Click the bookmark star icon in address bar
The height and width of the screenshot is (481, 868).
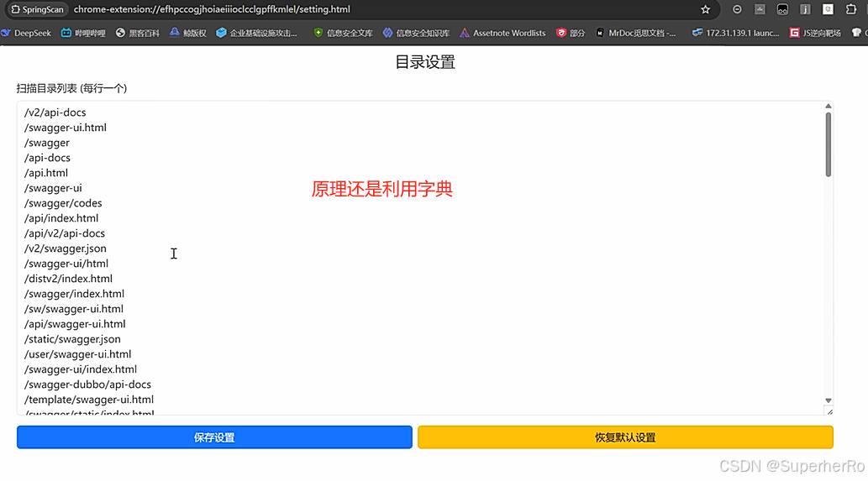(x=705, y=9)
